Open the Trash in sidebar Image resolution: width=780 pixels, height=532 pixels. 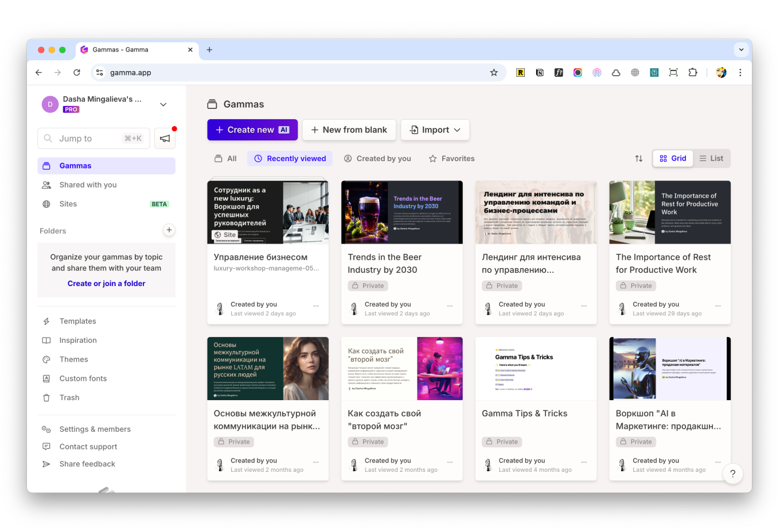tap(69, 398)
